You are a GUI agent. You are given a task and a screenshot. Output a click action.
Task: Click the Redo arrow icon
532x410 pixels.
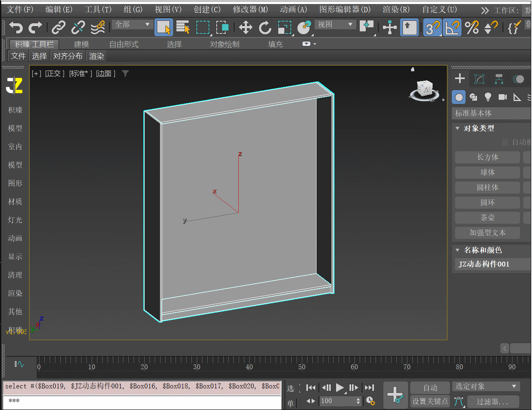[35, 27]
